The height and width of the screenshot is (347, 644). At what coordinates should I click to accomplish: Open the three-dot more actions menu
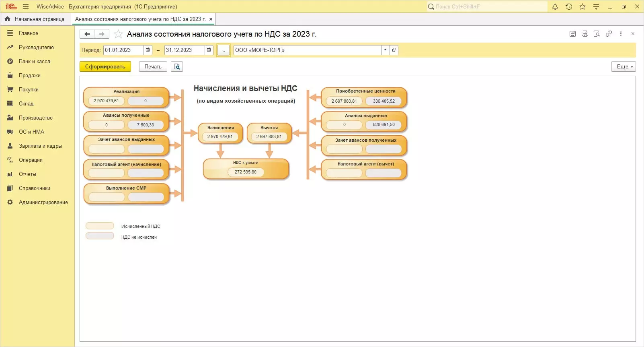pyautogui.click(x=621, y=34)
